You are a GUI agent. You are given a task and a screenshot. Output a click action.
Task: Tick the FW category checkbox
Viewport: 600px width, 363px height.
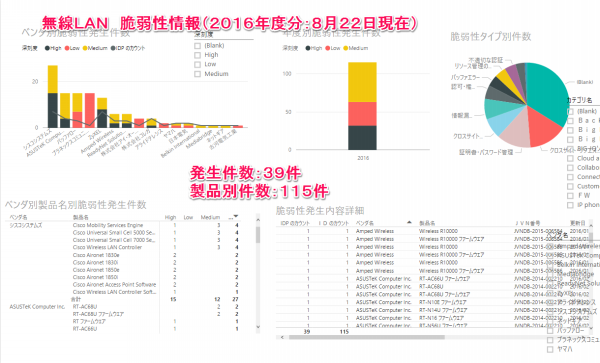tap(570, 196)
